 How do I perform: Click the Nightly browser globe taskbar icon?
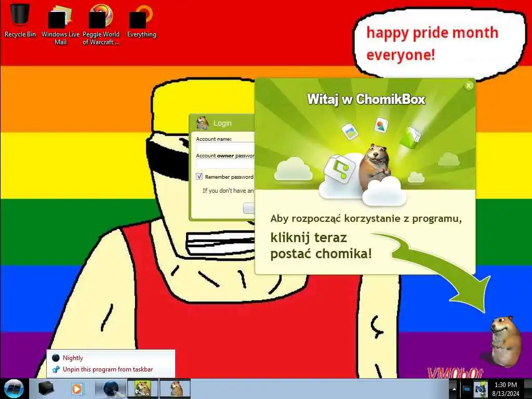pyautogui.click(x=110, y=389)
